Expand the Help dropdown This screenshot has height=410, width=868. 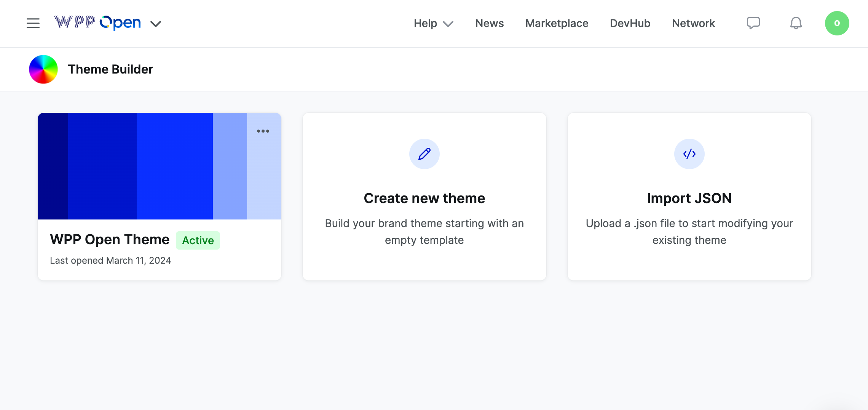[x=433, y=23]
